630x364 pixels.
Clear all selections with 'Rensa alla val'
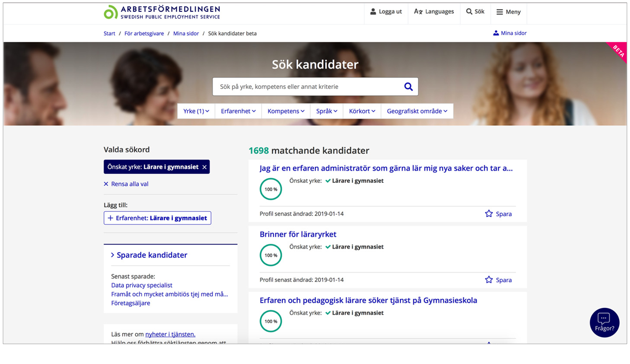126,184
